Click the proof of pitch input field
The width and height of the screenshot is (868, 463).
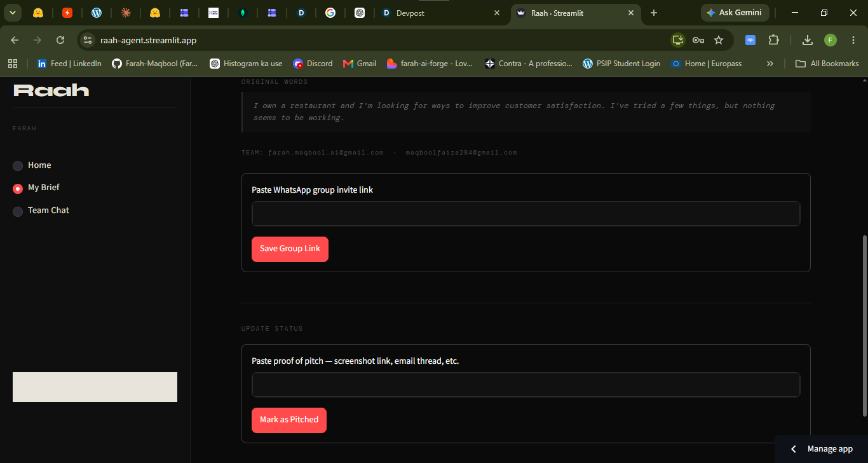click(x=526, y=385)
